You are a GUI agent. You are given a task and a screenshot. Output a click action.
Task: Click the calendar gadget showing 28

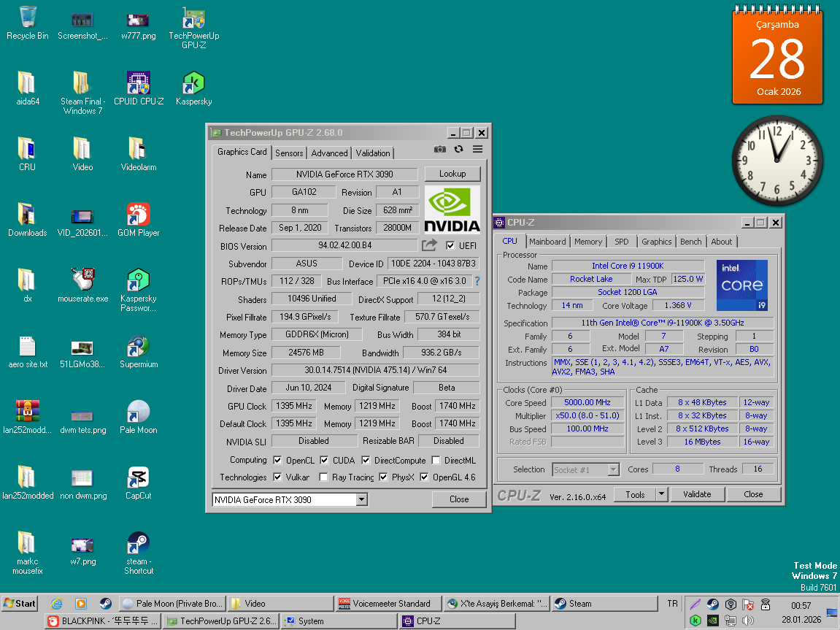pyautogui.click(x=777, y=55)
